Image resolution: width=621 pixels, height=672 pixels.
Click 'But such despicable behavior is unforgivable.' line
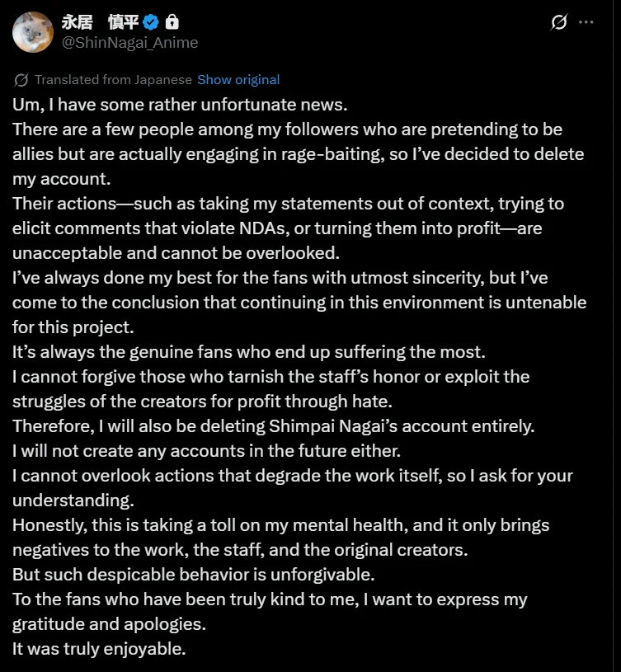[193, 575]
